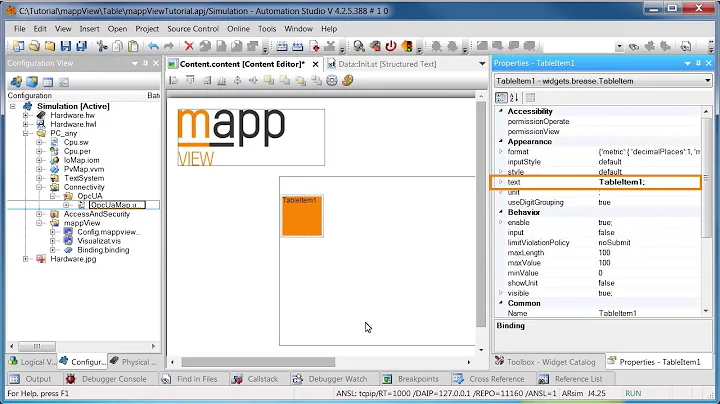Collapse the PC_any tree node
720x404 pixels.
click(26, 133)
